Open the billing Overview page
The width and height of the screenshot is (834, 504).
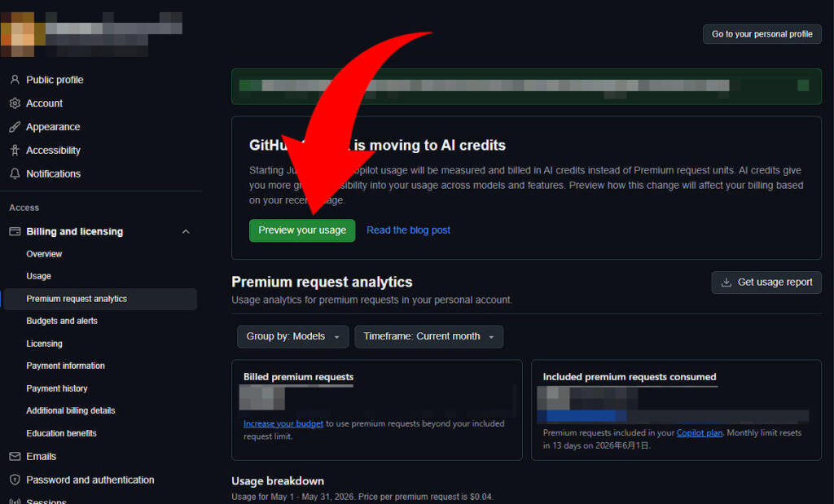point(44,253)
